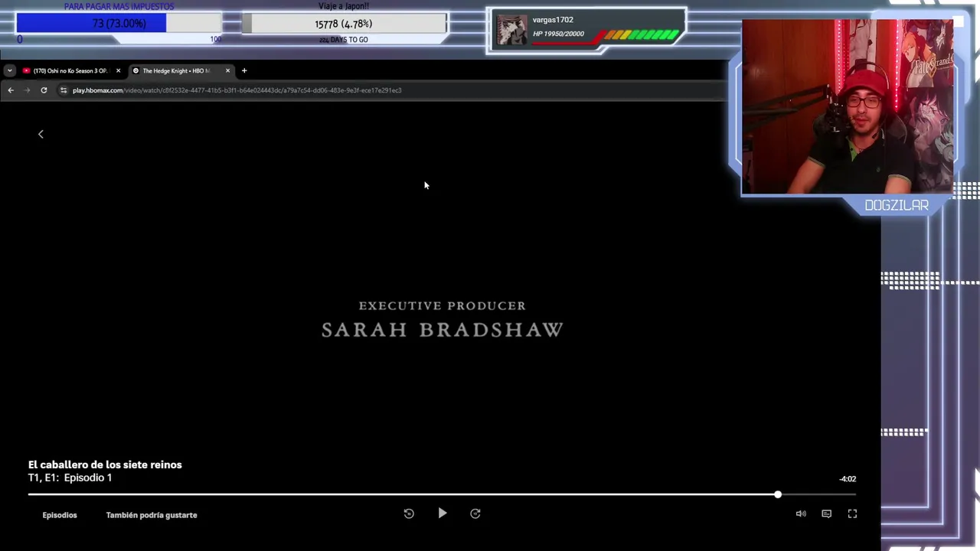Reload the HBO Max page

[x=44, y=90]
